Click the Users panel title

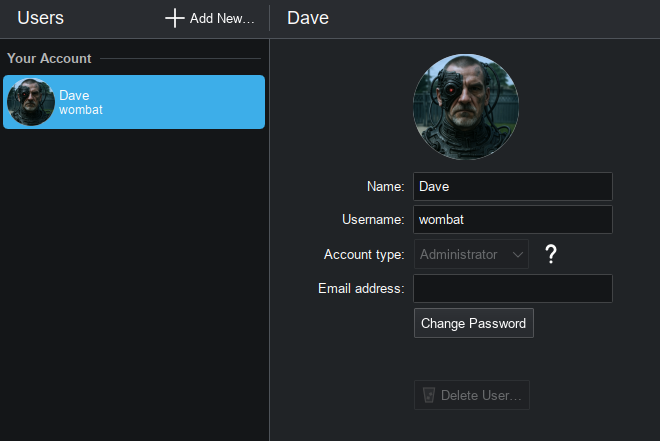(40, 18)
